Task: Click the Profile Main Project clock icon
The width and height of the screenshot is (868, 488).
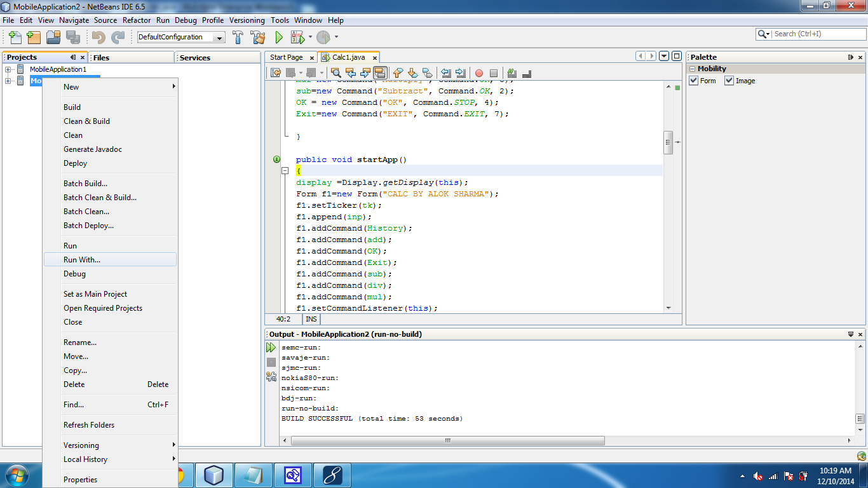Action: (323, 37)
